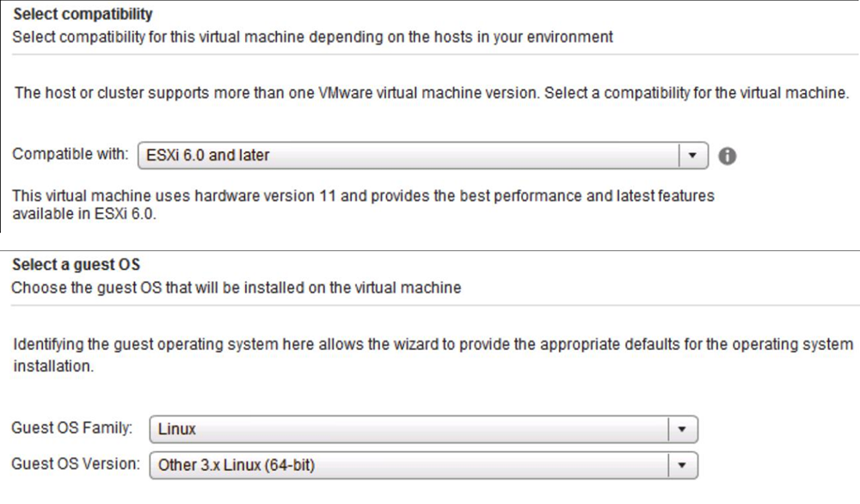This screenshot has height=504, width=860.
Task: Click the Guest OS Version label
Action: [75, 465]
